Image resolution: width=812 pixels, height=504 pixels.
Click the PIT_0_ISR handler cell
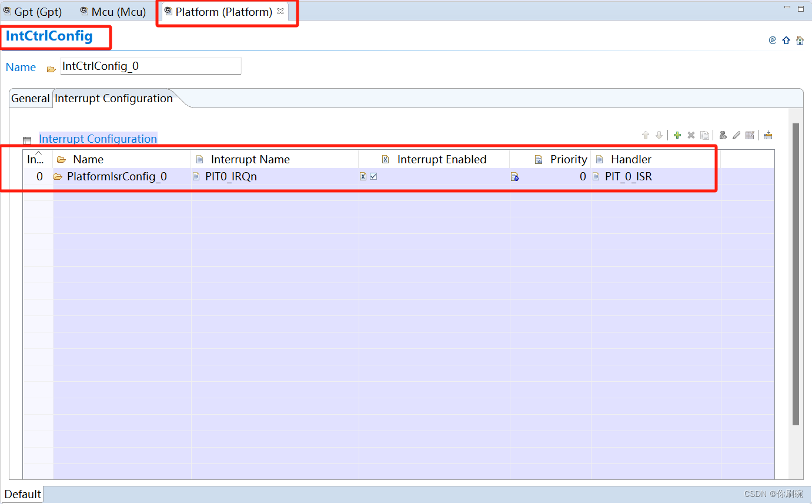coord(656,177)
